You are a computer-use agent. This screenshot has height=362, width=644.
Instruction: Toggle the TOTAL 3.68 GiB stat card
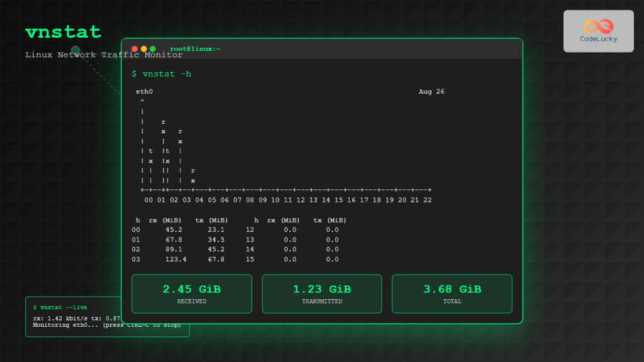click(x=452, y=293)
